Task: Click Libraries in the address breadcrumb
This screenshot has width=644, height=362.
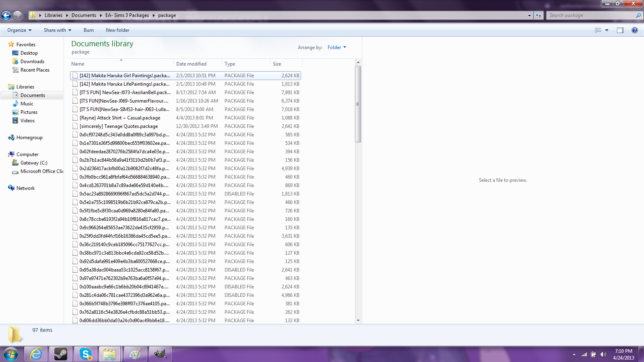Action: (x=54, y=15)
